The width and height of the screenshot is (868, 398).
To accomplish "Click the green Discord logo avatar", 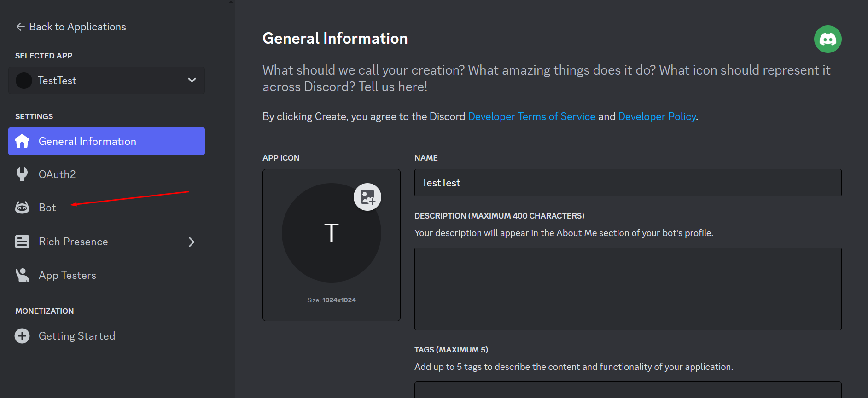I will (x=827, y=39).
